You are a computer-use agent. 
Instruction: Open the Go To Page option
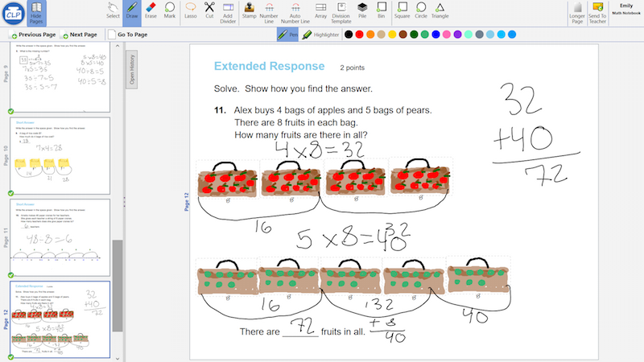[x=128, y=35]
